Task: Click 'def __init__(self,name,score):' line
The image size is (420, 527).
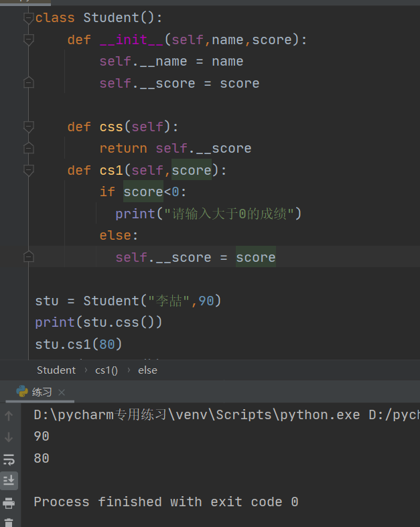Action: [187, 40]
